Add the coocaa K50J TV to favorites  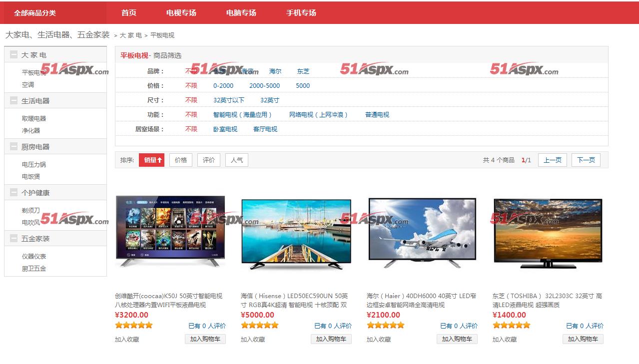pyautogui.click(x=127, y=340)
